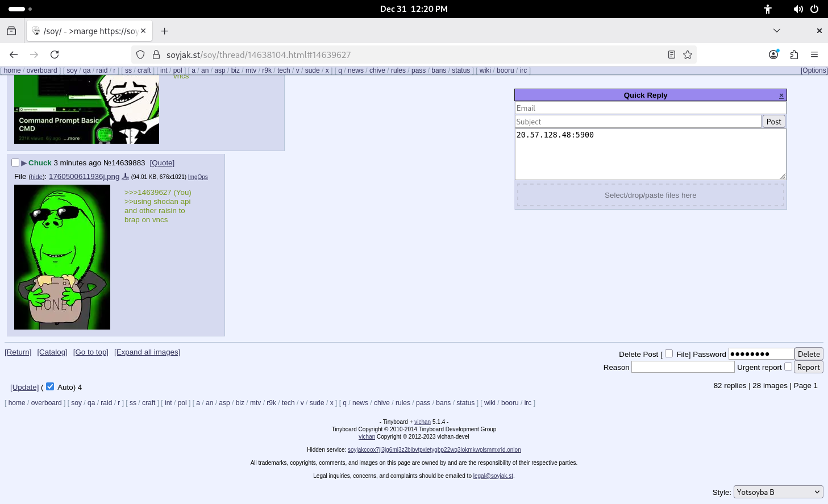
Task: Open the clock and calendar panel
Action: [414, 9]
